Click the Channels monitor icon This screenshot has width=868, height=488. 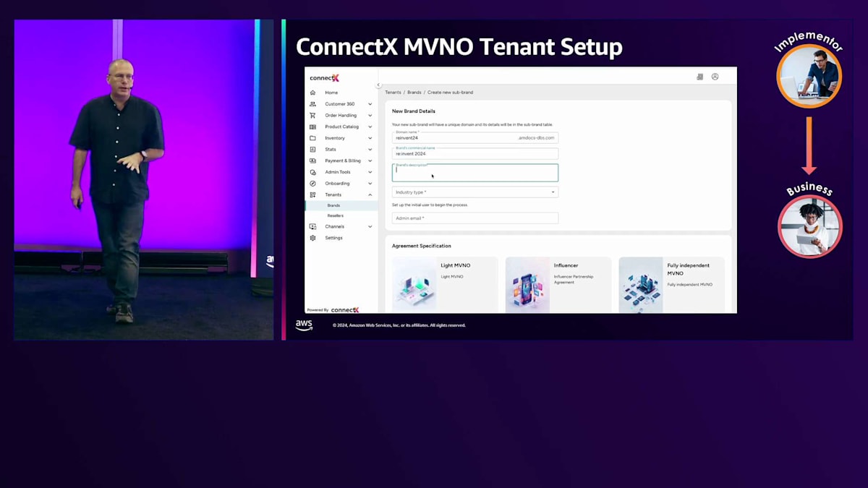pyautogui.click(x=312, y=226)
